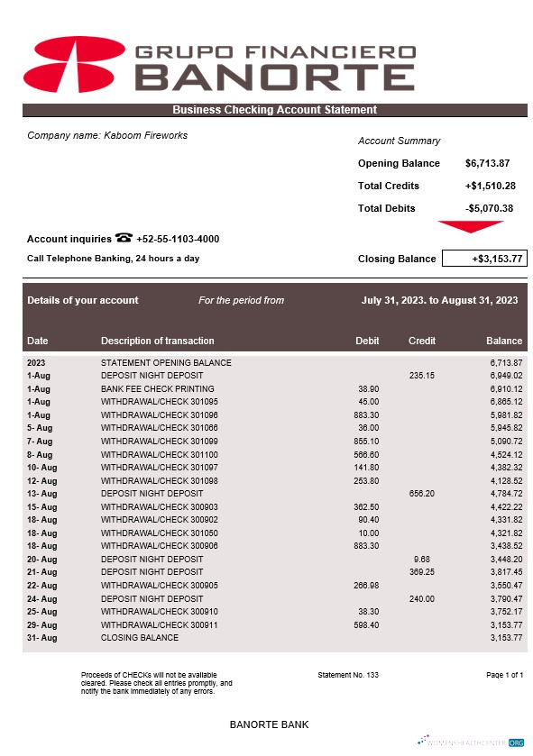Click the Closing Balance amount box

485,259
